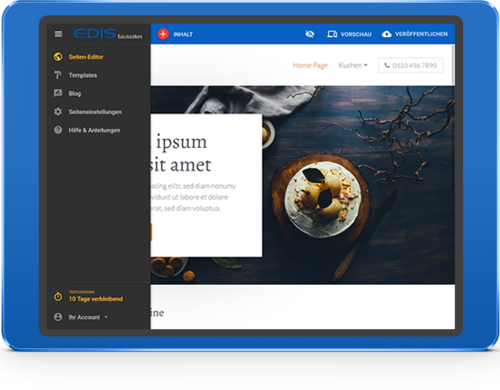Click the Veröffentlichen publish button
Image resolution: width=500 pixels, height=390 pixels.
[415, 34]
